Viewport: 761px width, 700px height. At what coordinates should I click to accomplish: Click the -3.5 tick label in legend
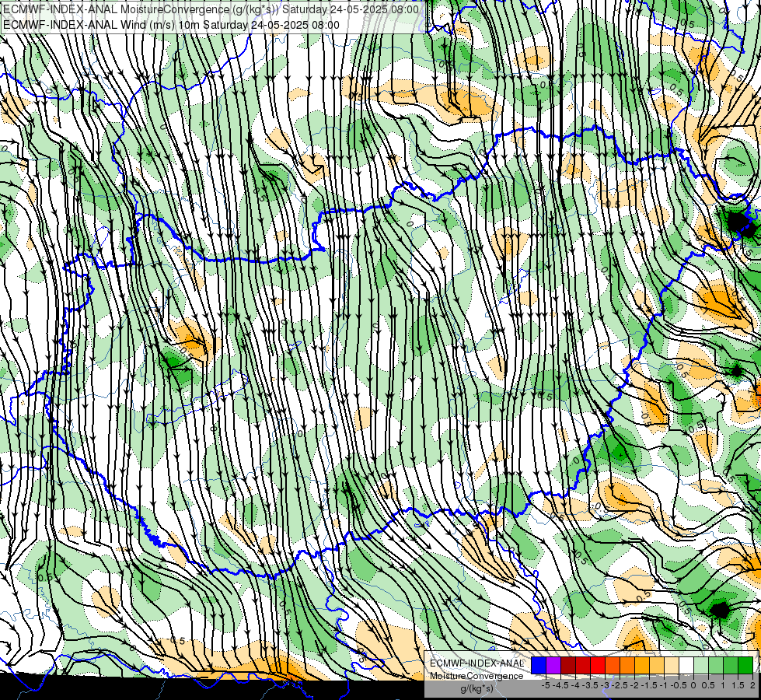[590, 685]
